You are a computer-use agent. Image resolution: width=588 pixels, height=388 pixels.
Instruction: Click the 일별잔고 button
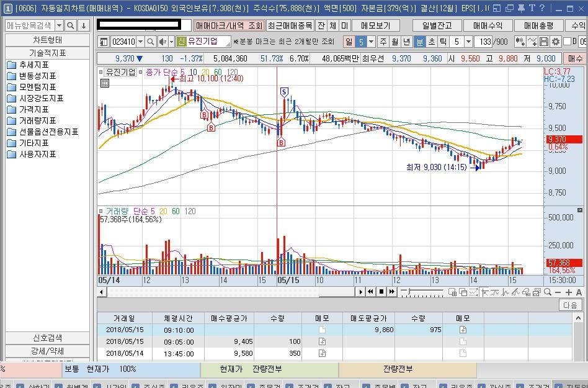click(437, 25)
